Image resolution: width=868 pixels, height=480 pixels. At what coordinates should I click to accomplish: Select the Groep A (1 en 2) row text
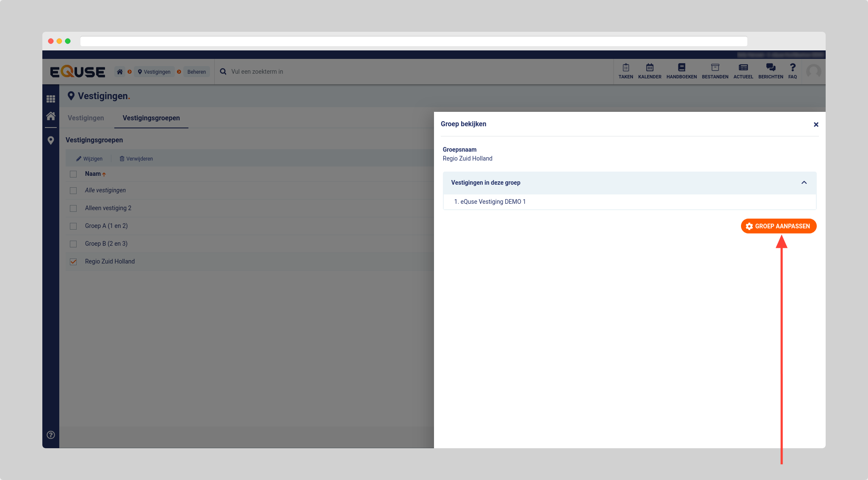point(106,226)
